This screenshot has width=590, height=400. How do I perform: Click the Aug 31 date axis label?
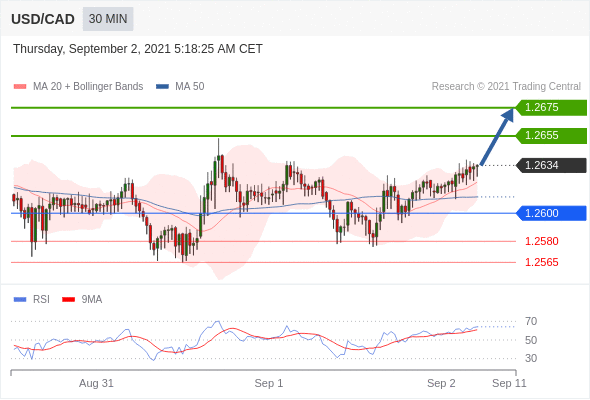click(x=96, y=383)
